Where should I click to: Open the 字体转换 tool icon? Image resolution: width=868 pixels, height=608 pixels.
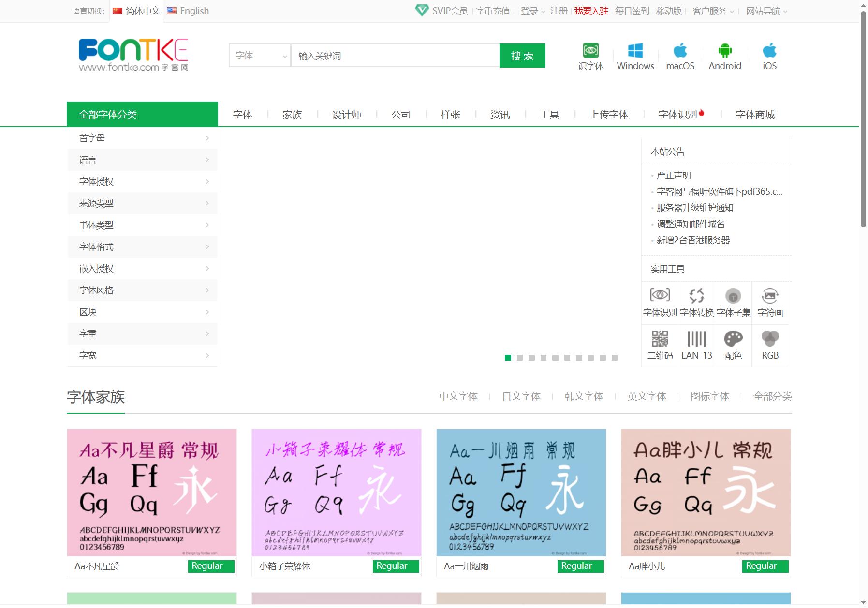[696, 295]
